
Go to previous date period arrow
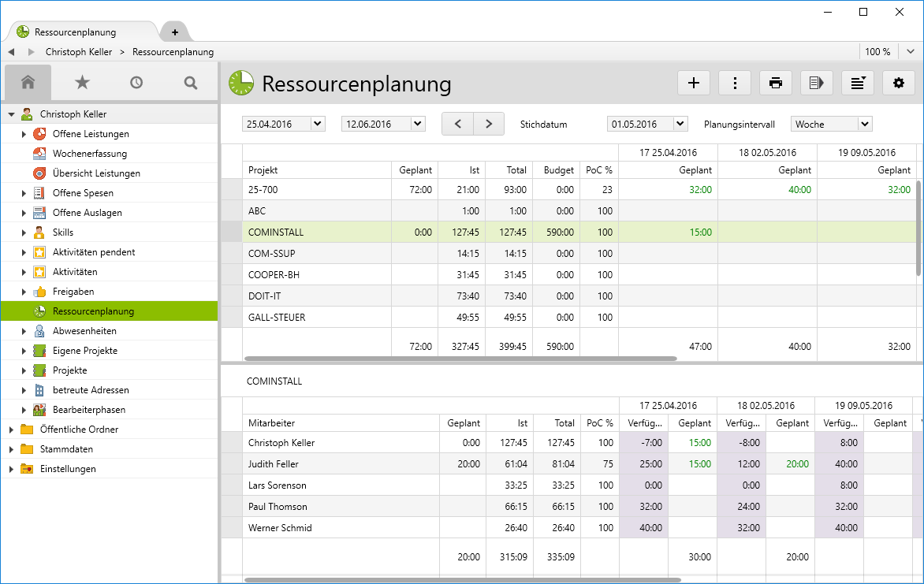pos(457,124)
